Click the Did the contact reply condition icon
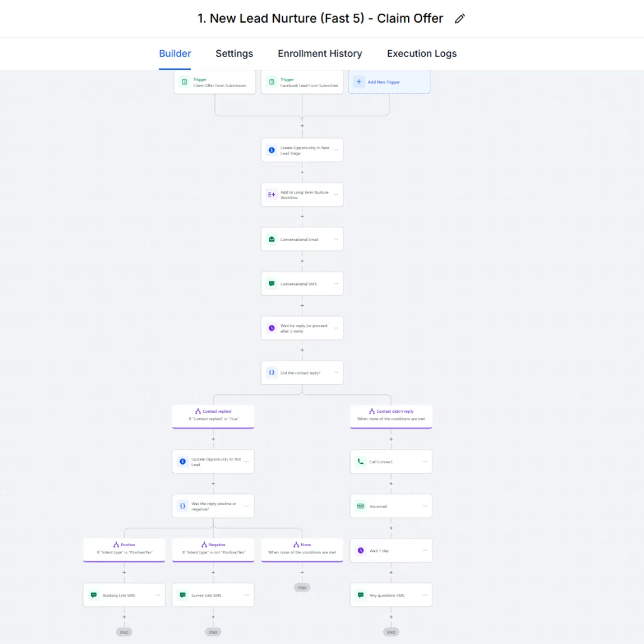Screen dimensions: 644x644 tap(271, 373)
